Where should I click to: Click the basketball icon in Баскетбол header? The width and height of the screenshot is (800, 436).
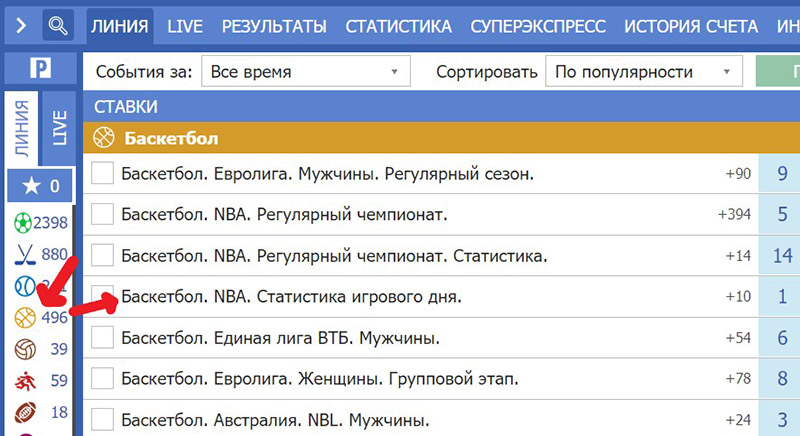(104, 138)
